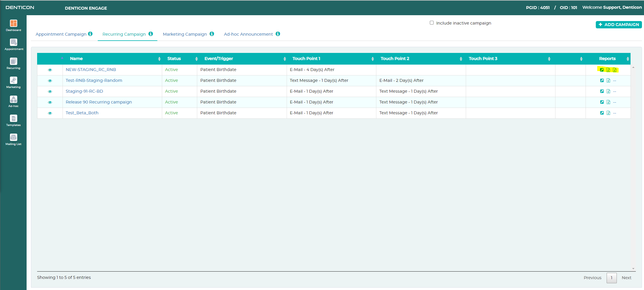Sort table by Status column arrows
644x290 pixels.
197,59
